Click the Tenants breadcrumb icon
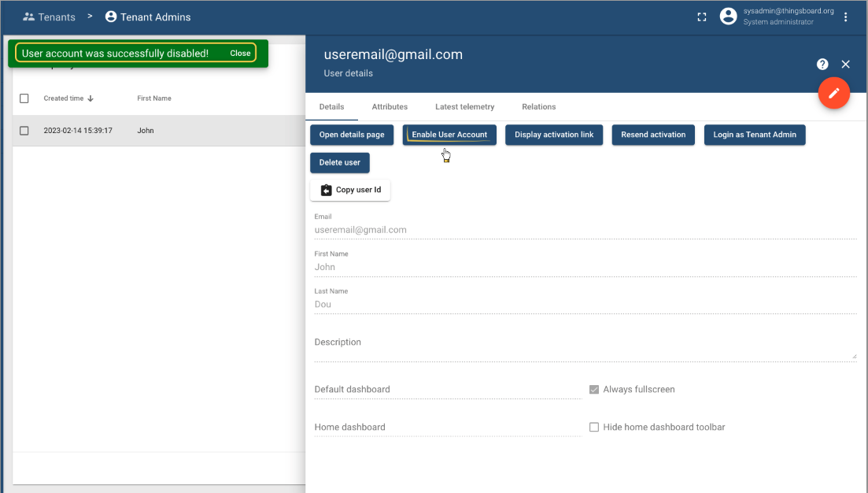 click(29, 17)
